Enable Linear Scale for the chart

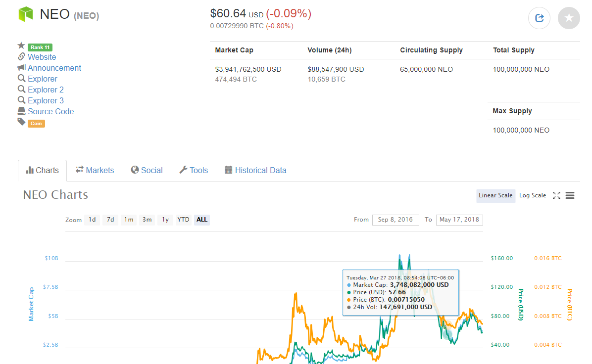point(495,195)
